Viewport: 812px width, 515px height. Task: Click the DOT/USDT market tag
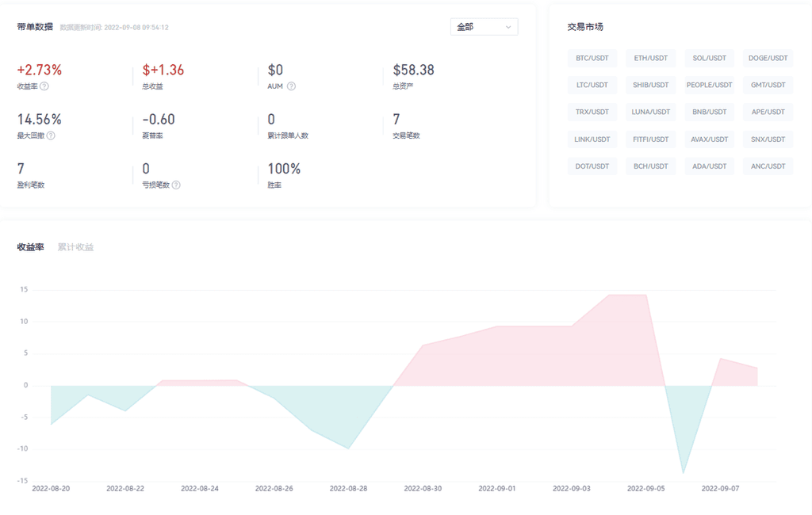pos(592,166)
